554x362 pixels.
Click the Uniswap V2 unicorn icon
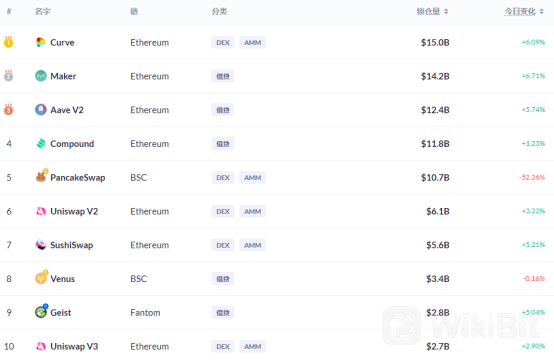click(41, 211)
